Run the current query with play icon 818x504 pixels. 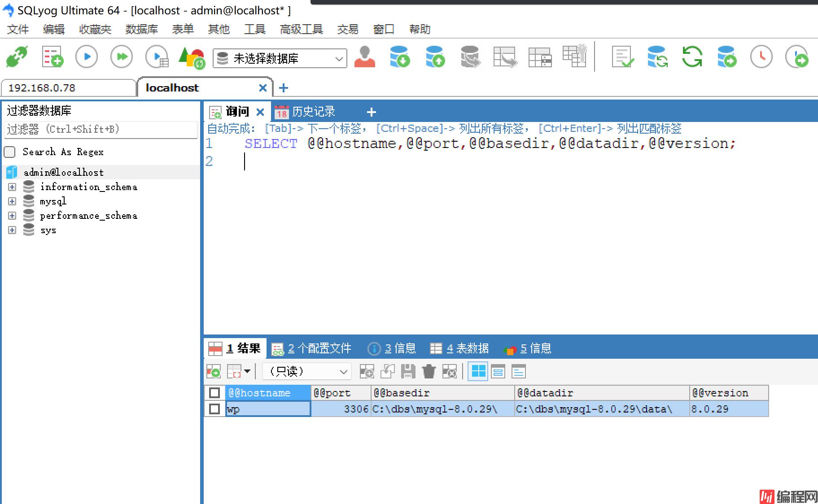[87, 57]
